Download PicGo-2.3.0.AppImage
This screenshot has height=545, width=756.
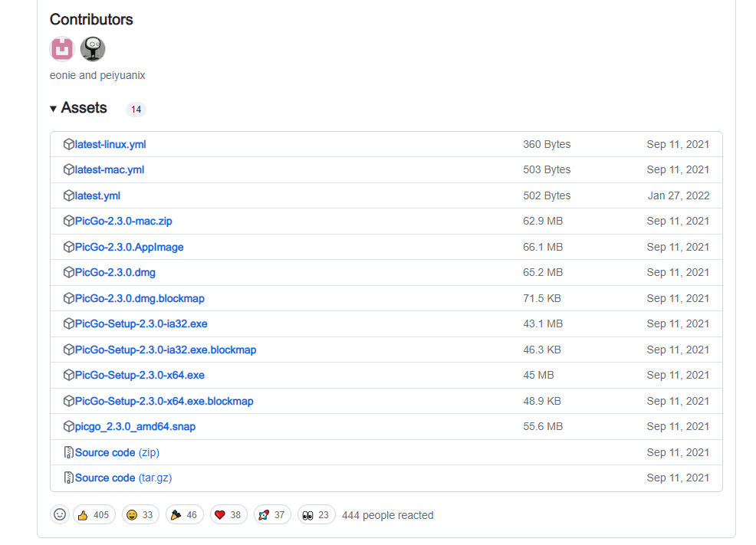coord(130,247)
